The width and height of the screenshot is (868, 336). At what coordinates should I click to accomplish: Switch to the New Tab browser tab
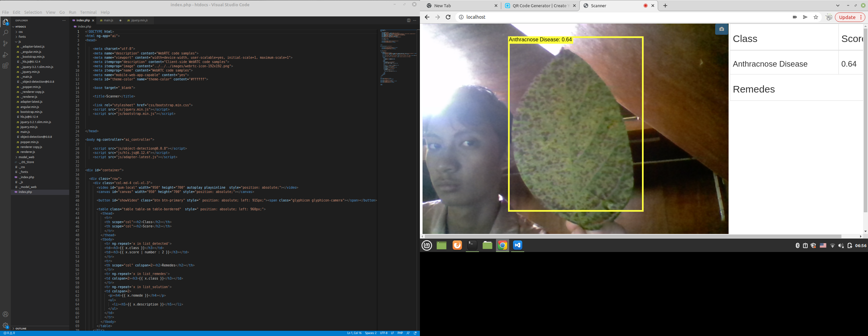pos(462,6)
